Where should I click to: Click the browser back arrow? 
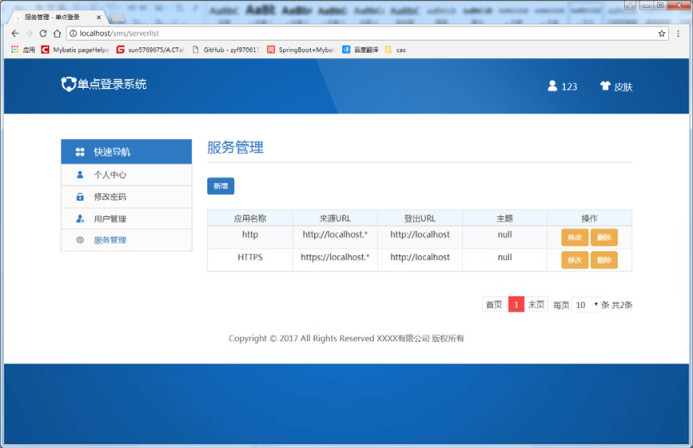pos(14,33)
